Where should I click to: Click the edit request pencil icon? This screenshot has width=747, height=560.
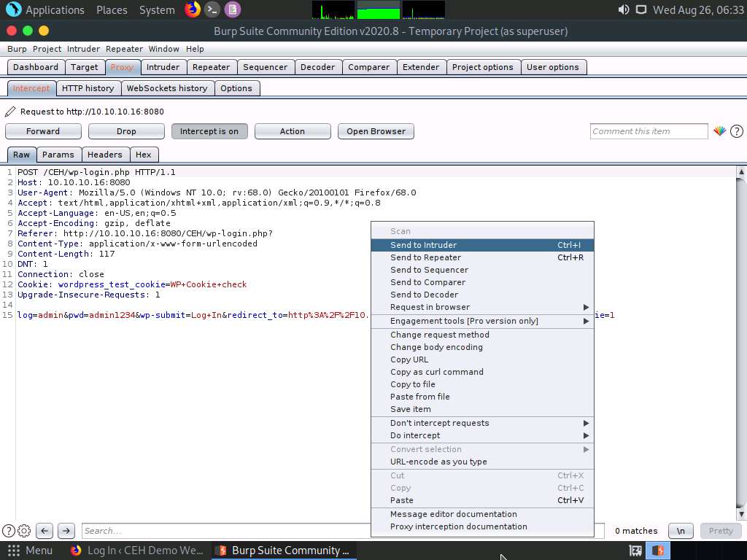click(x=9, y=112)
